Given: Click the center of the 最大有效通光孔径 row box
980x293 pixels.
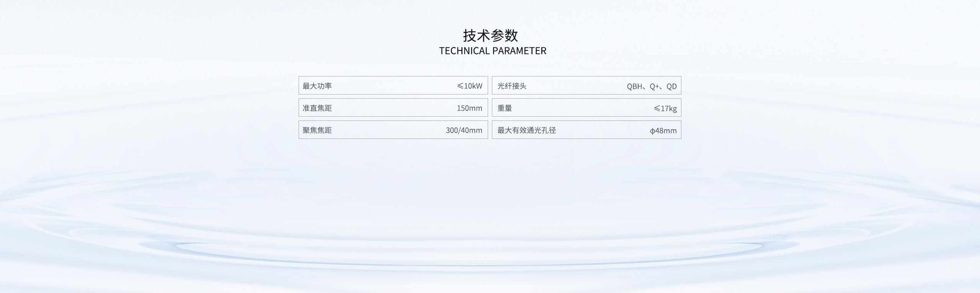Looking at the screenshot, I should click(x=586, y=130).
